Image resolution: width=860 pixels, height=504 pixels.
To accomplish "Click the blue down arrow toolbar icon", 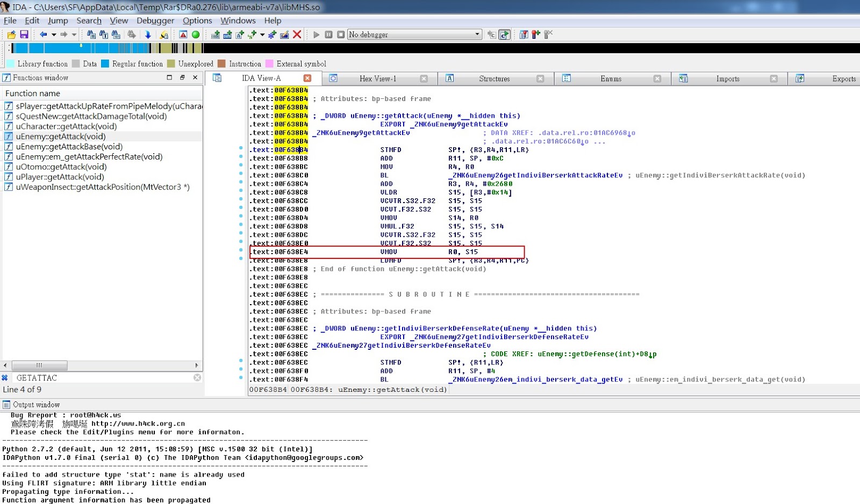I will [148, 34].
